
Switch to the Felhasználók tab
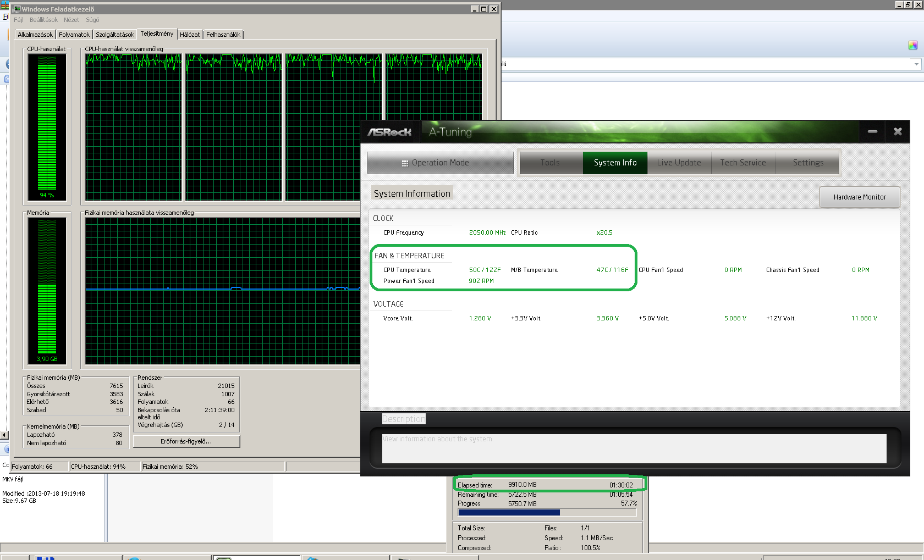point(223,35)
